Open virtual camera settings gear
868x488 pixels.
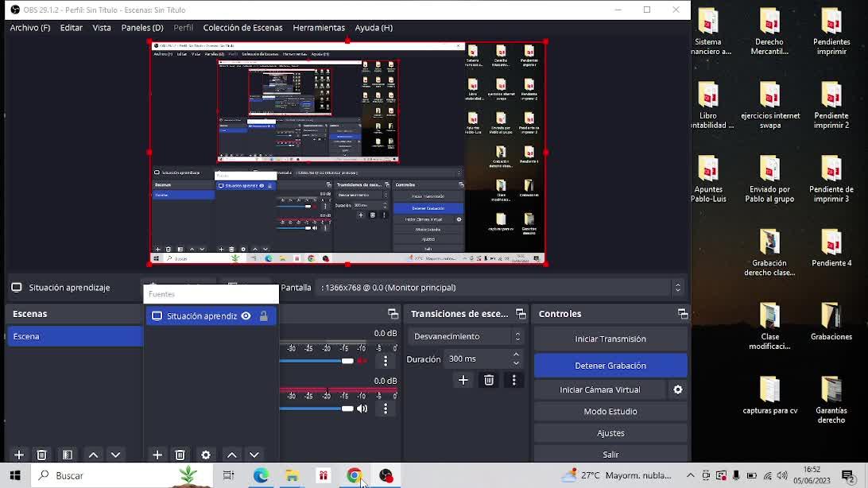678,389
